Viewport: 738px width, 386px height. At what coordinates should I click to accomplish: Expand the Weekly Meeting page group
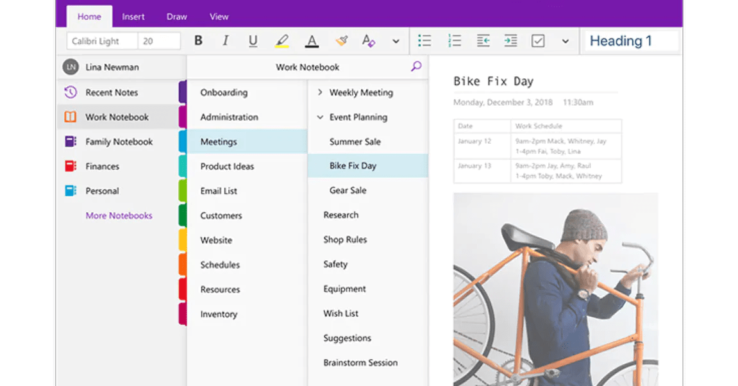[x=320, y=92]
